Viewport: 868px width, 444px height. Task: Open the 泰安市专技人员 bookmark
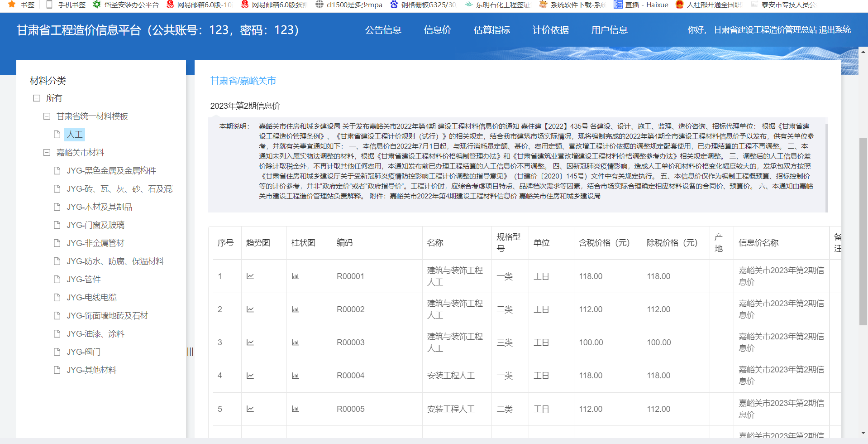(x=783, y=5)
